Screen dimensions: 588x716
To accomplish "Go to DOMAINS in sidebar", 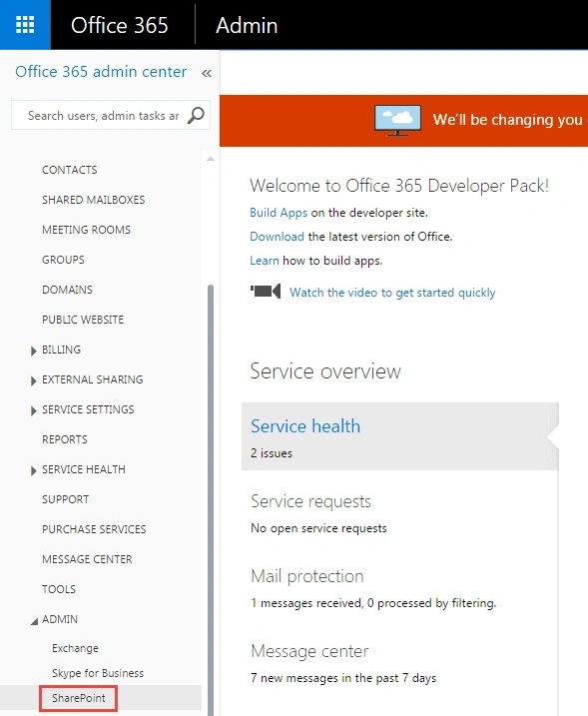I will 67,290.
